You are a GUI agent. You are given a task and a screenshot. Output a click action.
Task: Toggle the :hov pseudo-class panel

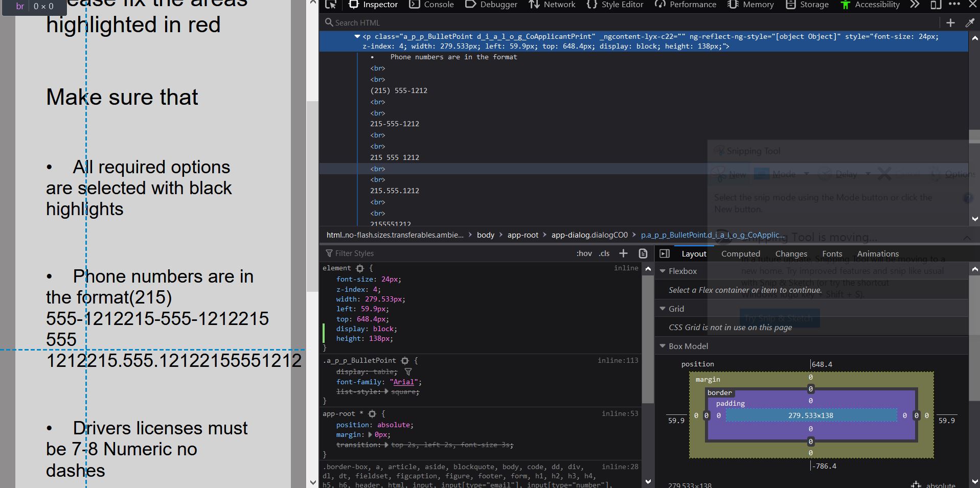coord(584,253)
